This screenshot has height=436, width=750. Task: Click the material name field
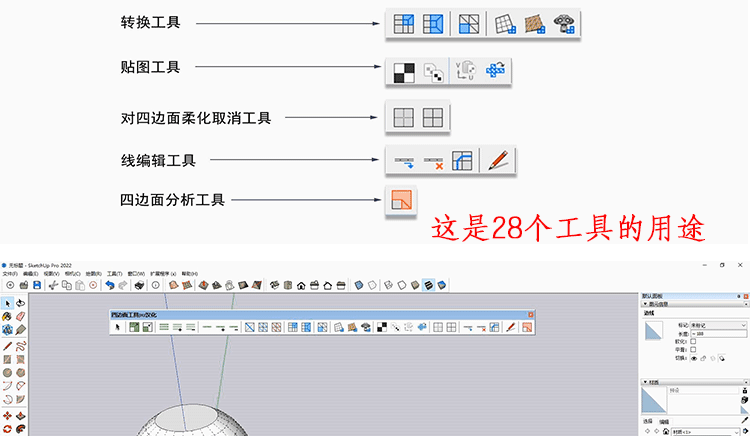point(704,391)
